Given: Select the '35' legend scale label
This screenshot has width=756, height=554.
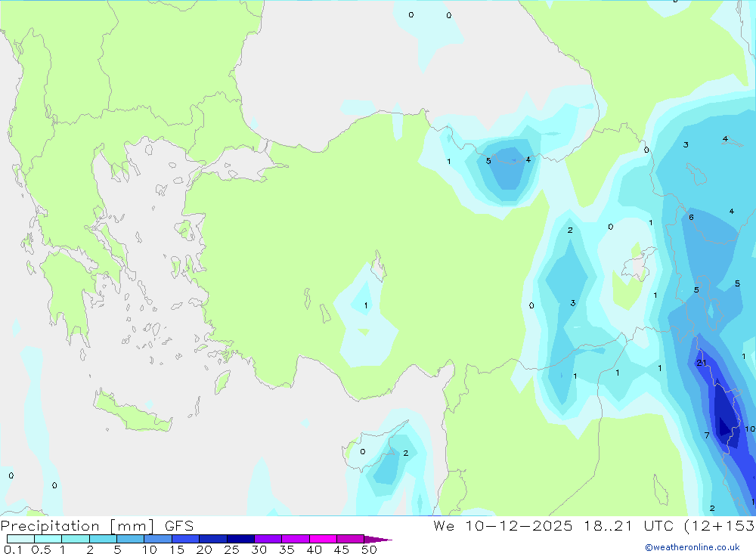Looking at the screenshot, I should (287, 549).
